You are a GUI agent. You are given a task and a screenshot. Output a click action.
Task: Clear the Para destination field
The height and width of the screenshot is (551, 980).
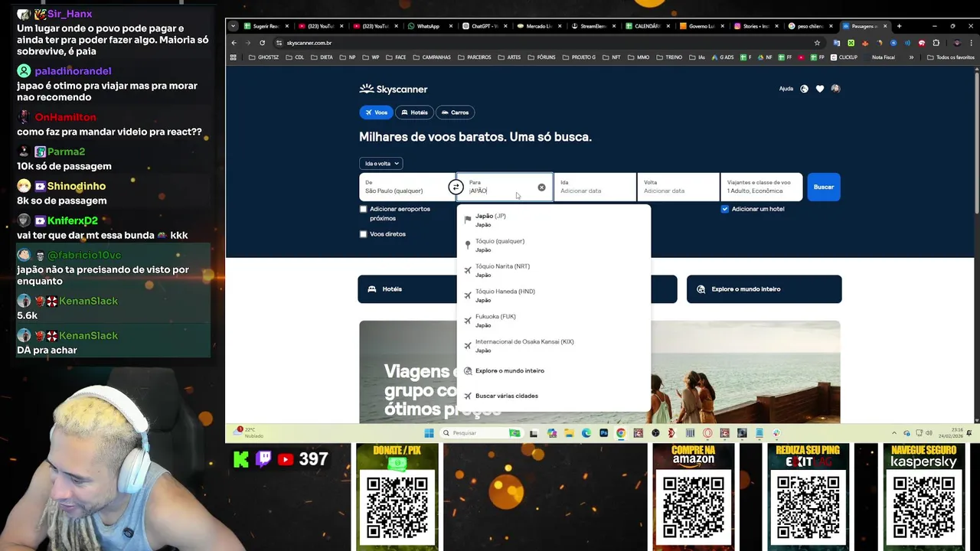click(541, 187)
